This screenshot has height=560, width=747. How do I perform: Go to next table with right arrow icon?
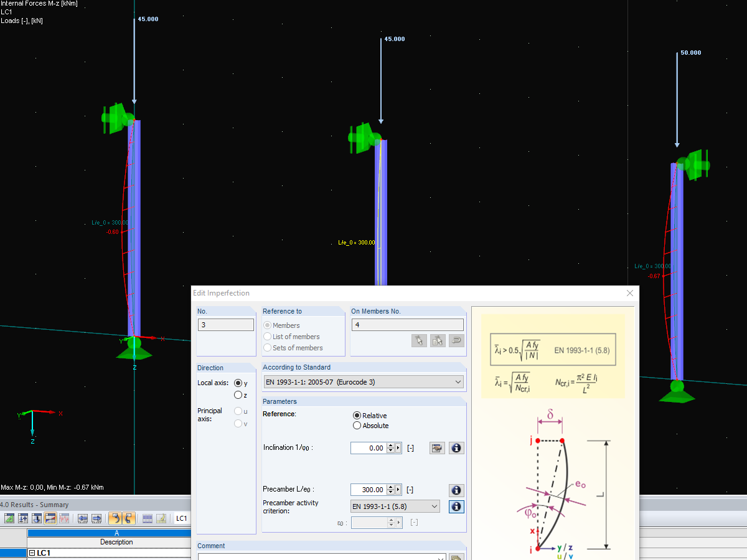click(x=96, y=518)
